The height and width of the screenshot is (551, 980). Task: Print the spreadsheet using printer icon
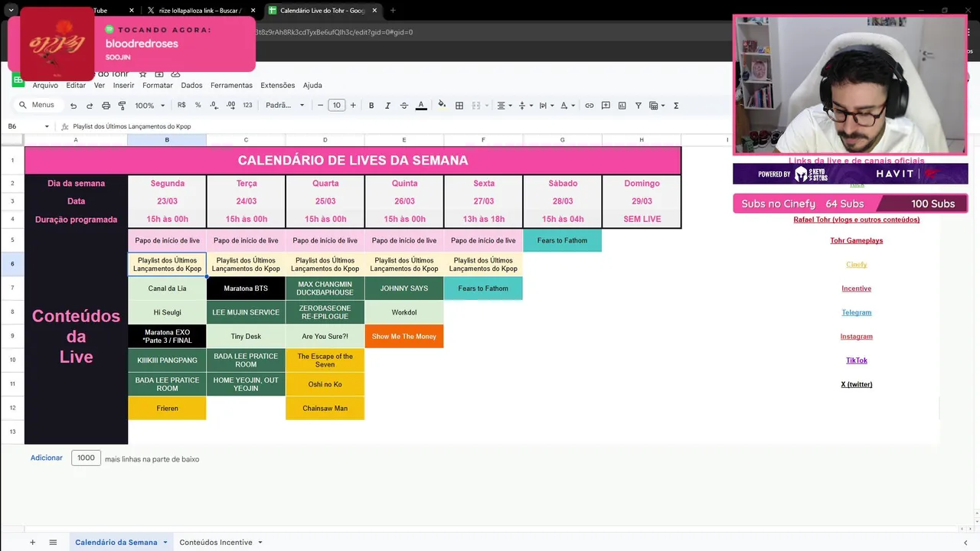point(106,106)
